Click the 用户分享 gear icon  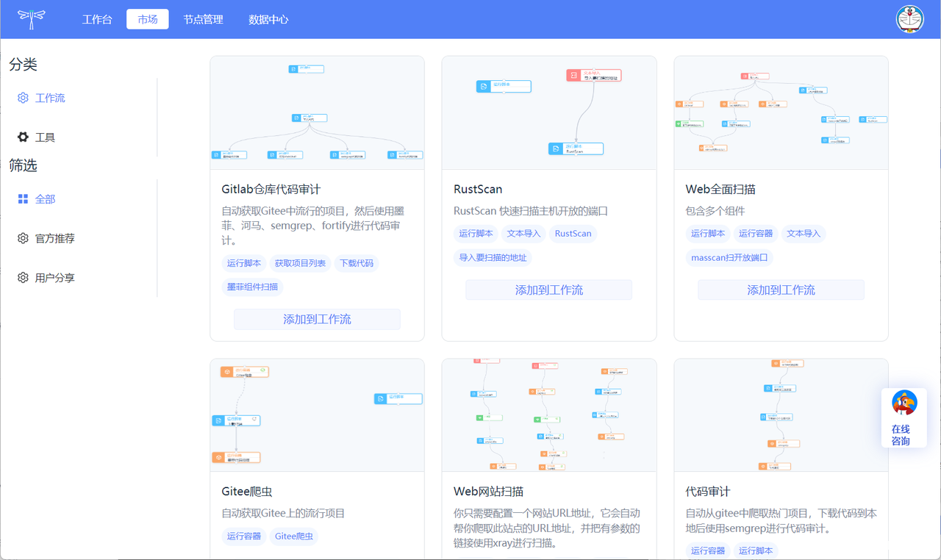point(23,278)
